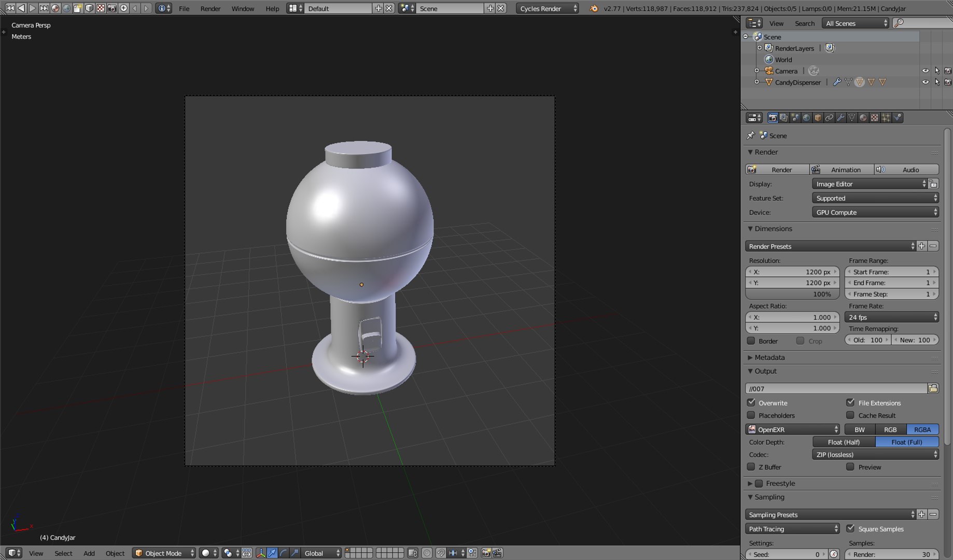This screenshot has width=953, height=560.
Task: Open the Constraints properties chain icon
Action: click(x=829, y=118)
